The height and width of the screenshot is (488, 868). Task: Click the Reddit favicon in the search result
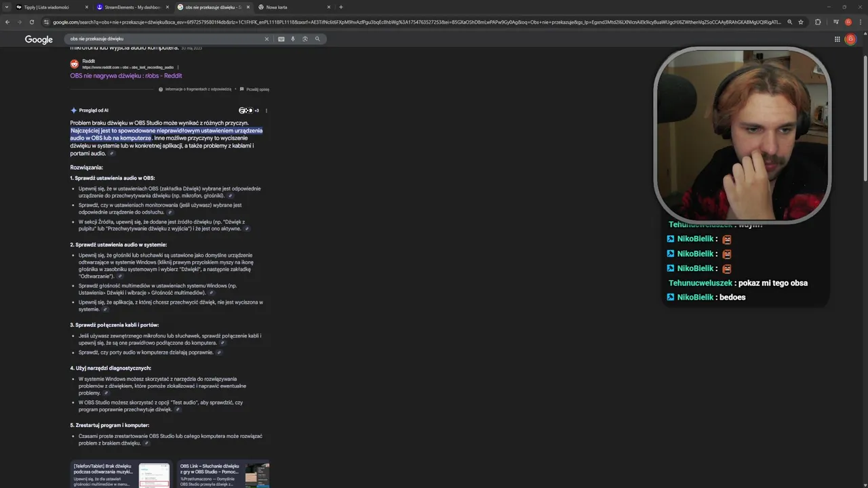[x=75, y=64]
